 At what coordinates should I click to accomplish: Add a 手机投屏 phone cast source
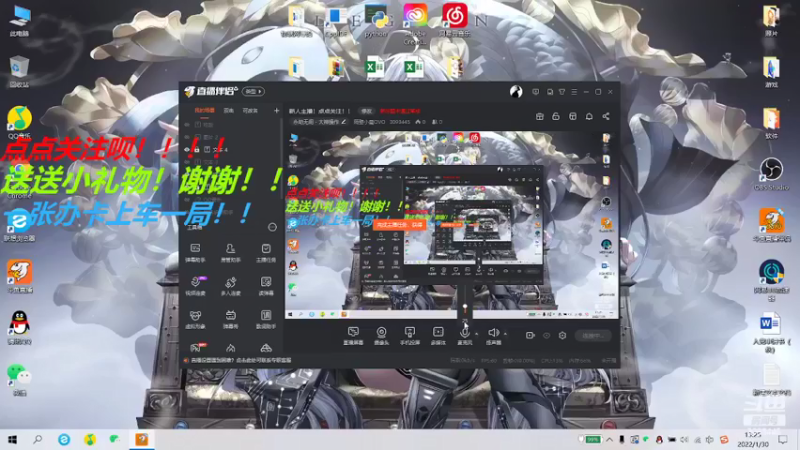[410, 336]
